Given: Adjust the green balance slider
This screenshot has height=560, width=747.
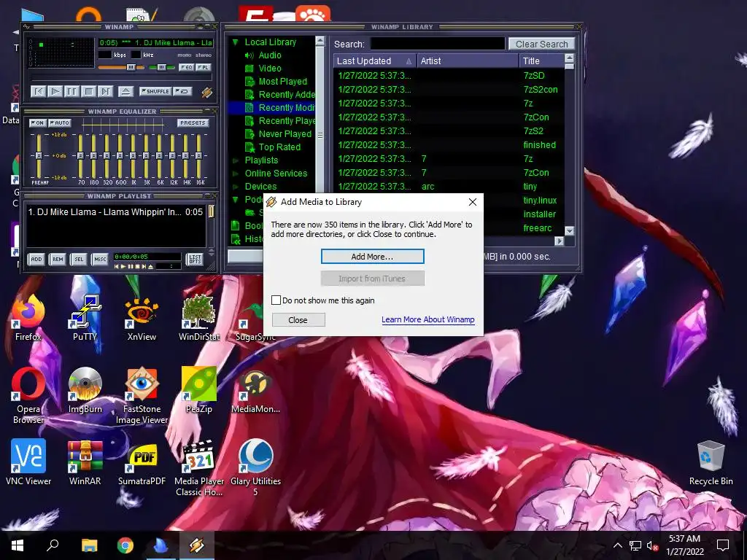Looking at the screenshot, I should [x=161, y=67].
